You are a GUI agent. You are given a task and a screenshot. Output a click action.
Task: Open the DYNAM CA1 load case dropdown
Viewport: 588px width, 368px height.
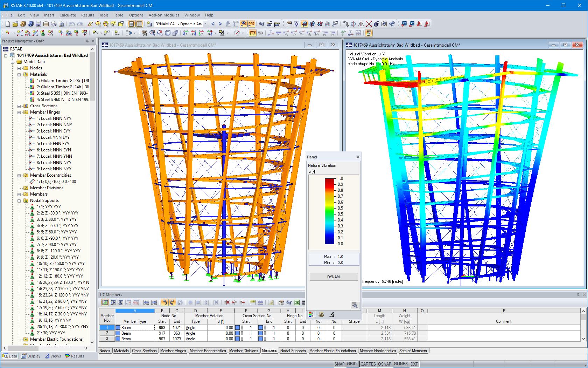tap(206, 24)
